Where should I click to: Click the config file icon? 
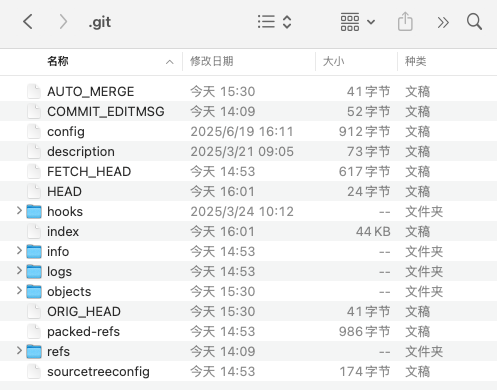[34, 131]
